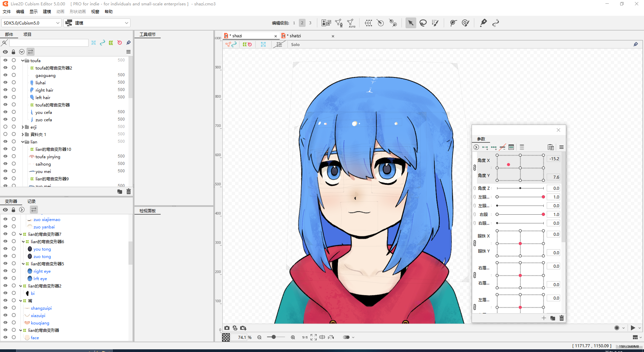Collapse lian的弯曲变形器2 deformer node
Viewport: 644px width, 352px height.
tap(20, 286)
